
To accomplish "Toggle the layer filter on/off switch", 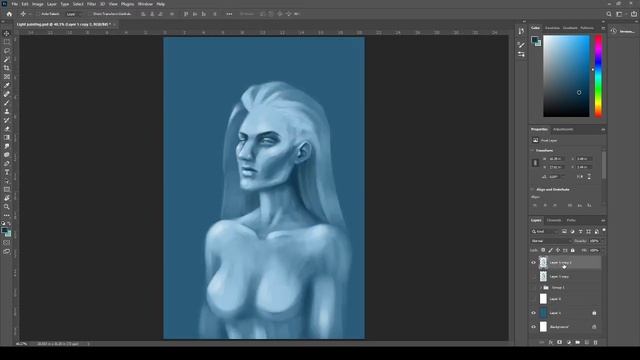I will [604, 230].
